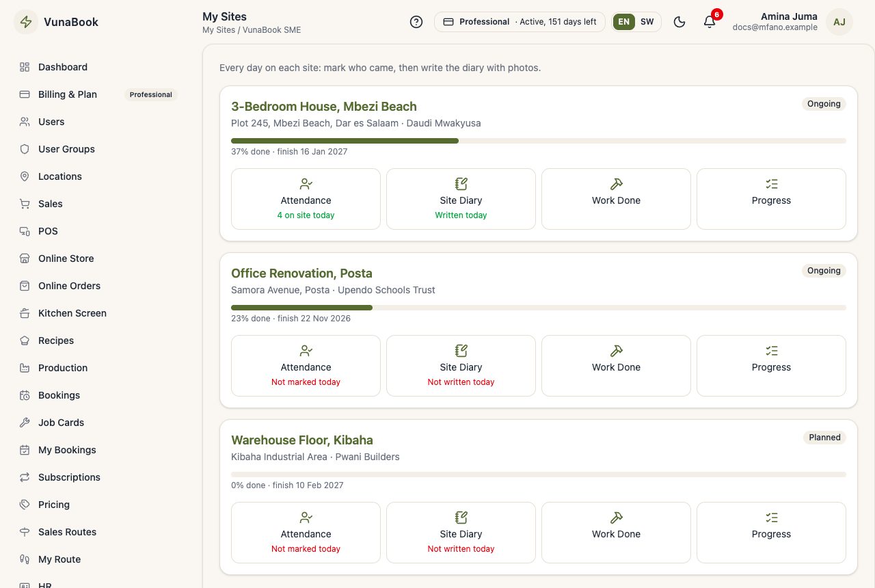The height and width of the screenshot is (588, 875).
Task: Click the Professional plan status pill
Action: 520,22
